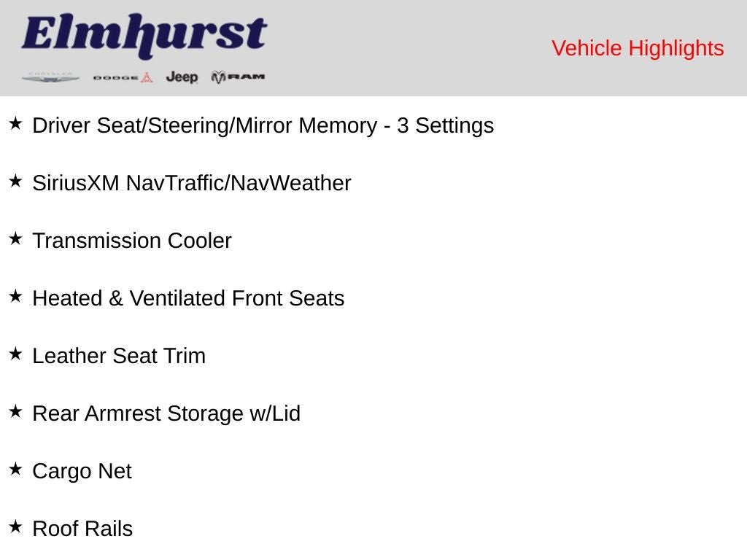Click the Jeep brand logo
This screenshot has height=560, width=747.
(182, 77)
